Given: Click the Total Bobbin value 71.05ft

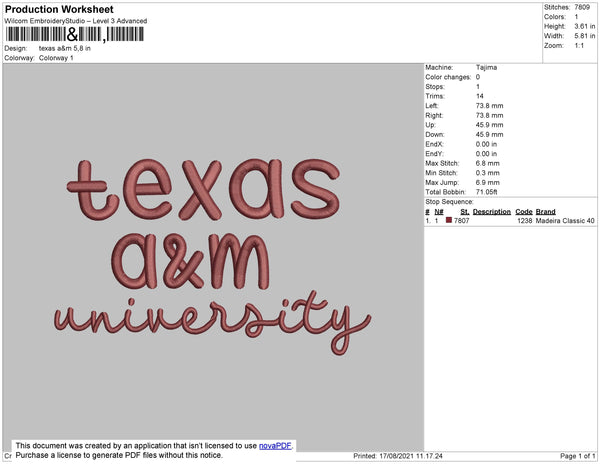Looking at the screenshot, I should tap(487, 192).
